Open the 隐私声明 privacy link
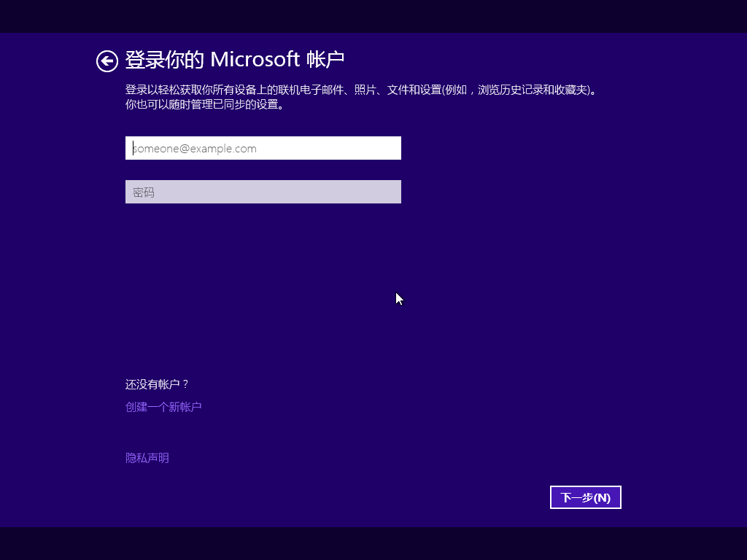This screenshot has width=747, height=560. [x=147, y=458]
